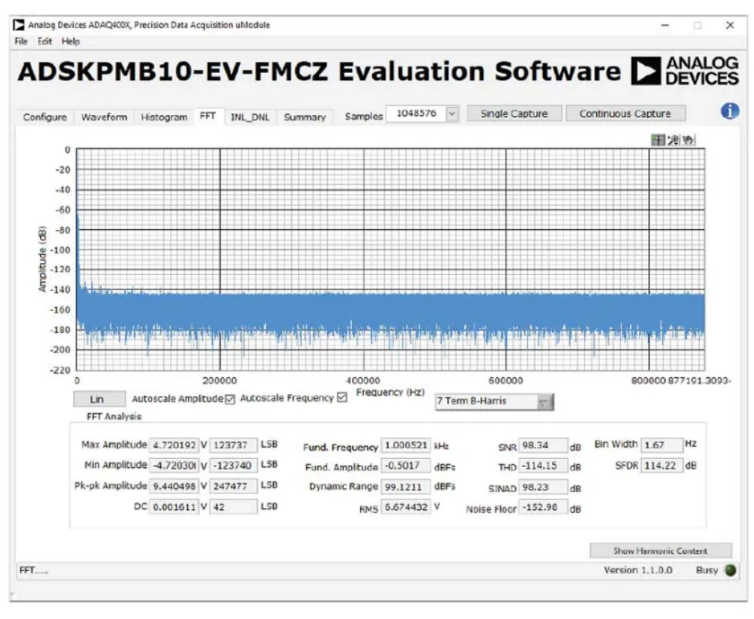This screenshot has height=619, width=754.
Task: Click the Continuous Capture button
Action: pyautogui.click(x=625, y=114)
